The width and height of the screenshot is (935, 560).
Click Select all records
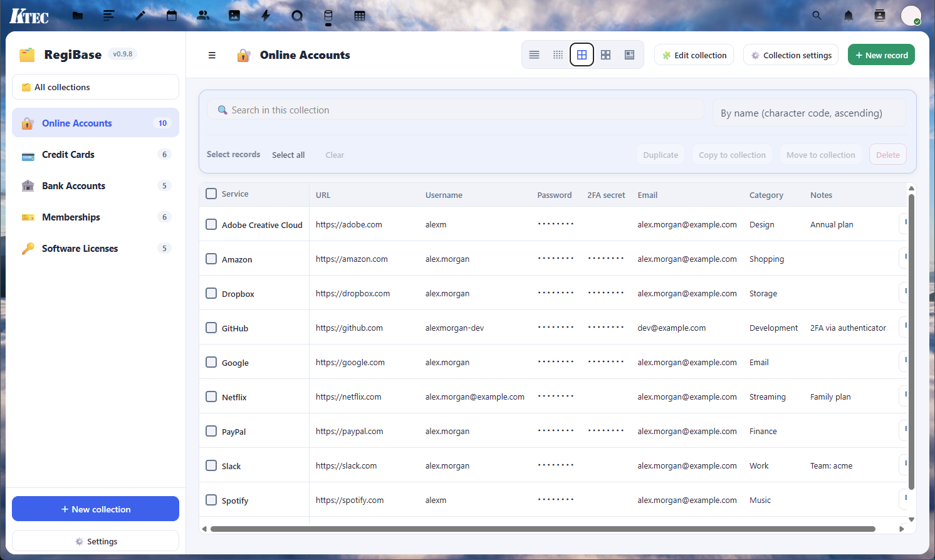click(288, 155)
